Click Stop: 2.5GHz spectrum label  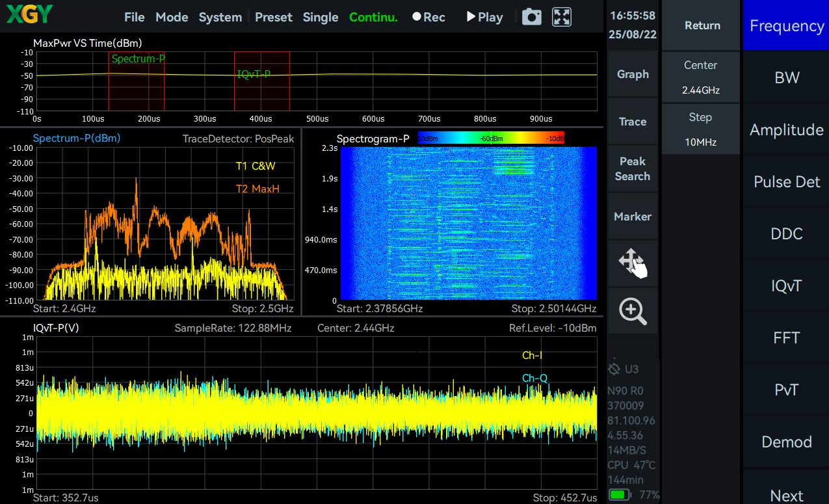pyautogui.click(x=263, y=308)
